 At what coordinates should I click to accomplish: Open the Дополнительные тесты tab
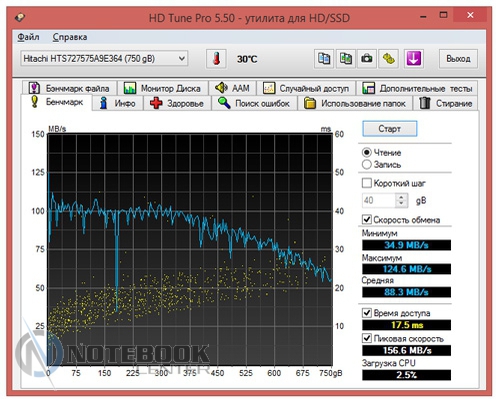click(x=417, y=88)
